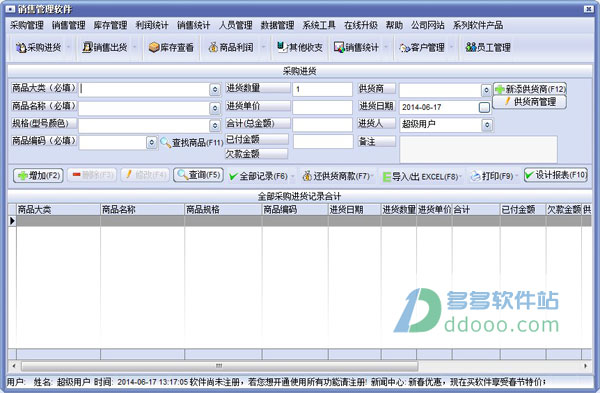Viewport: 600px width, 393px height.
Task: Click the 备注 text area
Action: pyautogui.click(x=478, y=149)
